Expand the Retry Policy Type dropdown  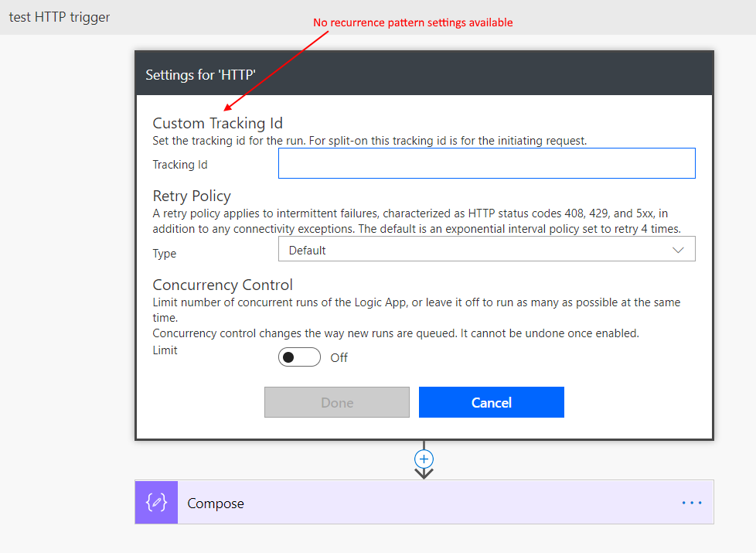point(486,250)
